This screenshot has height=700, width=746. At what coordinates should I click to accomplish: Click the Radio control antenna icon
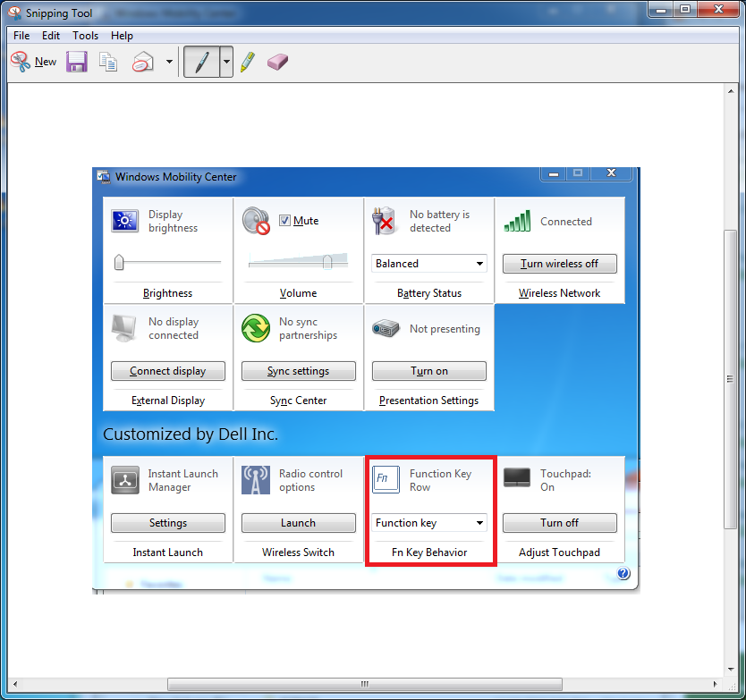(256, 480)
